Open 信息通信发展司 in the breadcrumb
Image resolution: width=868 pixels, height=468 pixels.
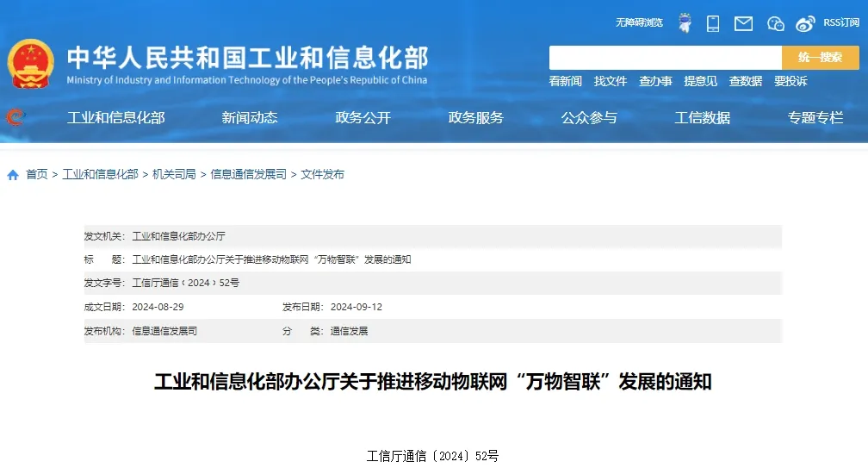[x=249, y=174]
